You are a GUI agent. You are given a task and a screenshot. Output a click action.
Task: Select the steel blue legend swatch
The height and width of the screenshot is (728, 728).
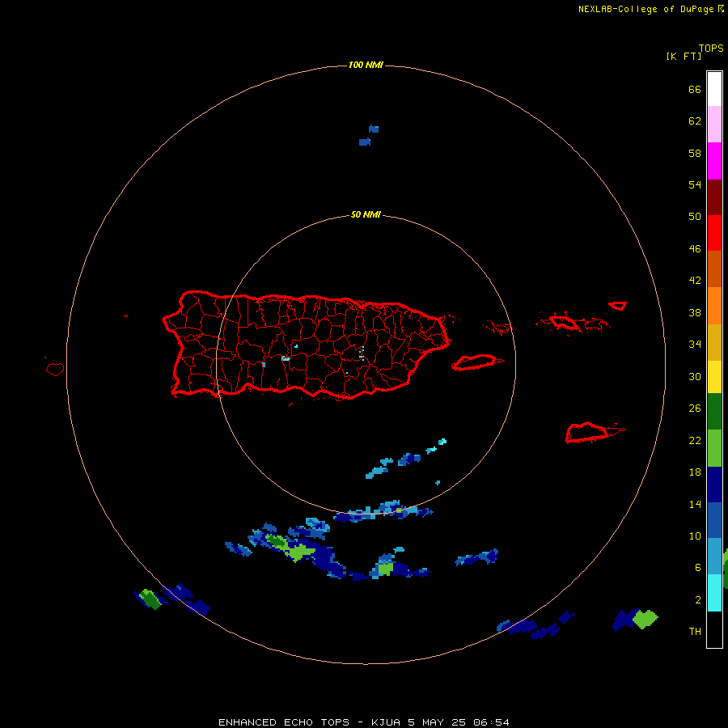[x=714, y=557]
